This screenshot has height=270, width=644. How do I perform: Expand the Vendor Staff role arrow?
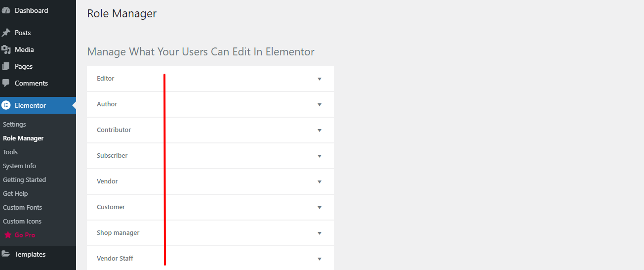point(320,259)
